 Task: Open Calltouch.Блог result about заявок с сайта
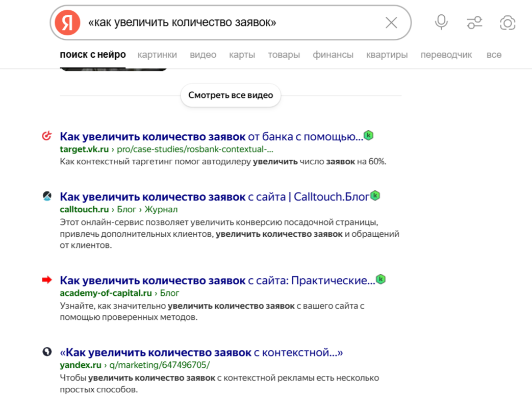click(214, 197)
